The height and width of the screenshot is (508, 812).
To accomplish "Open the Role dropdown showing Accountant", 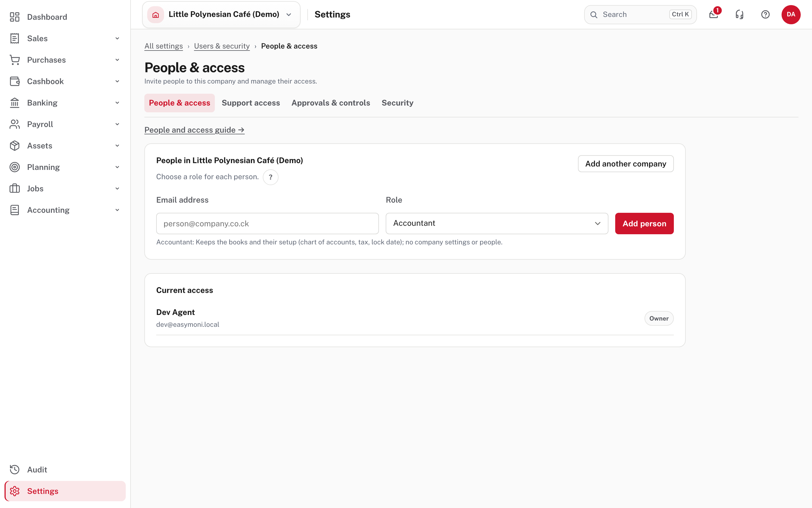I will coord(497,224).
